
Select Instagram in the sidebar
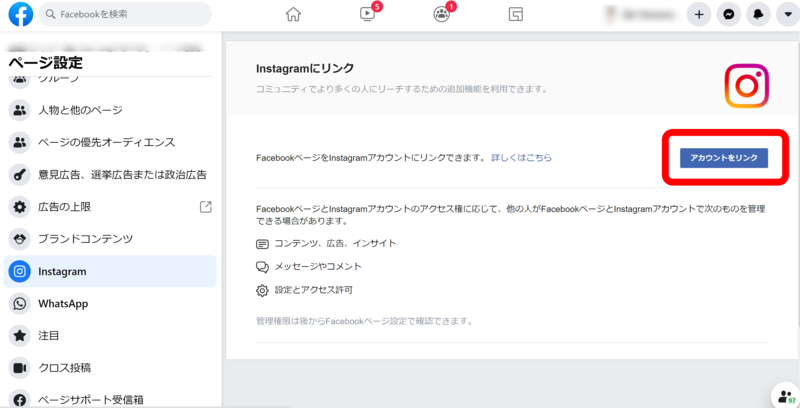(x=110, y=271)
